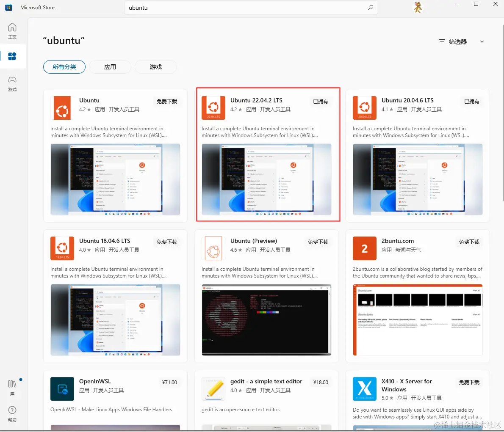Click the search magnifier icon
504x432 pixels.
click(371, 7)
